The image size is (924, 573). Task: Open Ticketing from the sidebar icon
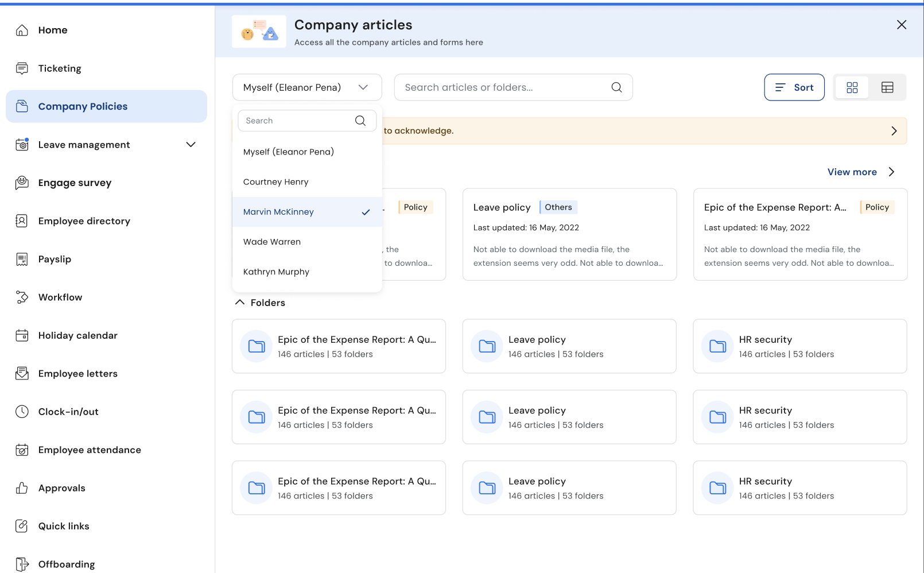coord(22,68)
